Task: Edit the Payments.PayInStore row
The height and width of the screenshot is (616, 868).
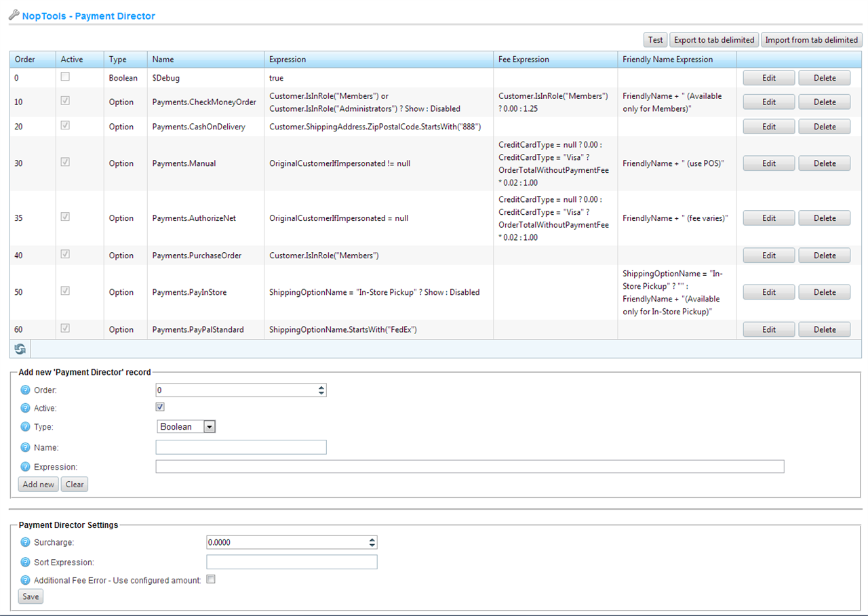Action: tap(768, 292)
